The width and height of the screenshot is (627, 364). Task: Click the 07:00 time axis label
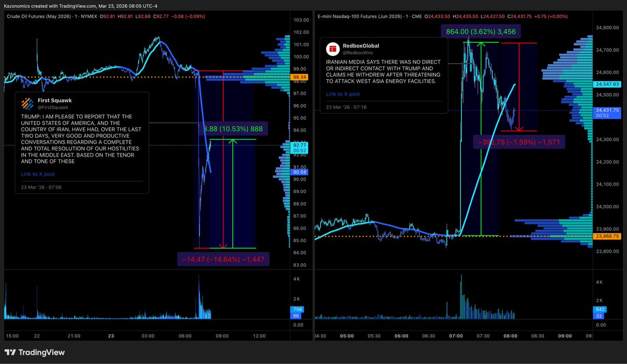click(456, 336)
